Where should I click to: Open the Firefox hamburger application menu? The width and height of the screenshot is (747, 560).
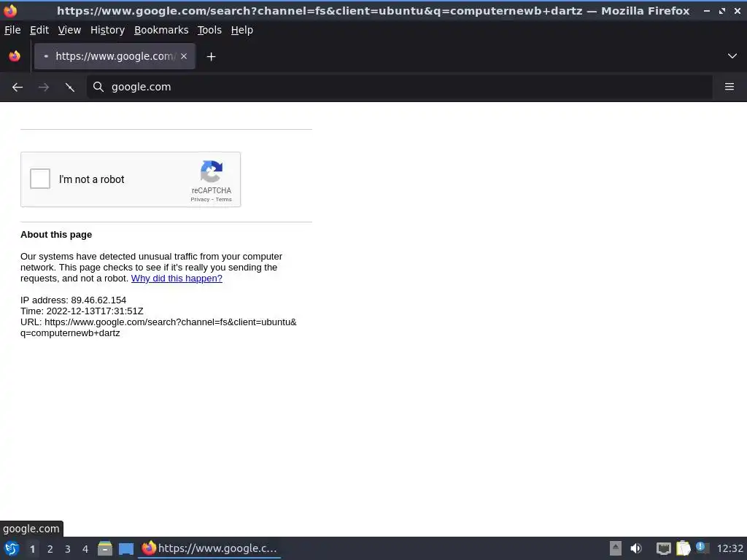(729, 87)
